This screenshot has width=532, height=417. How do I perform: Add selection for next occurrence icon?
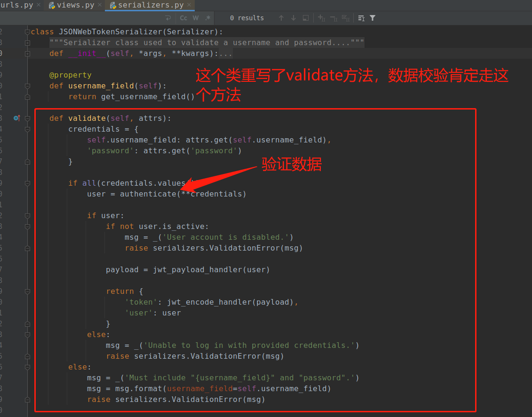322,18
